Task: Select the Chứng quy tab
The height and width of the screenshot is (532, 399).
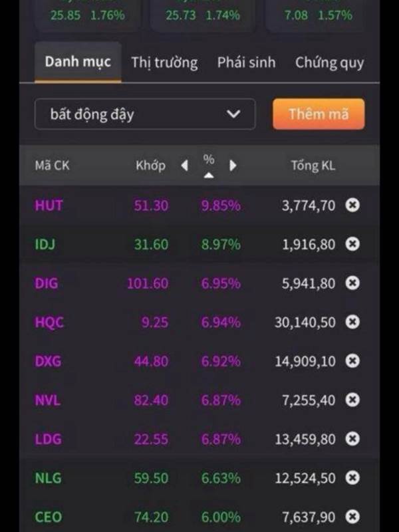Action: 329,63
